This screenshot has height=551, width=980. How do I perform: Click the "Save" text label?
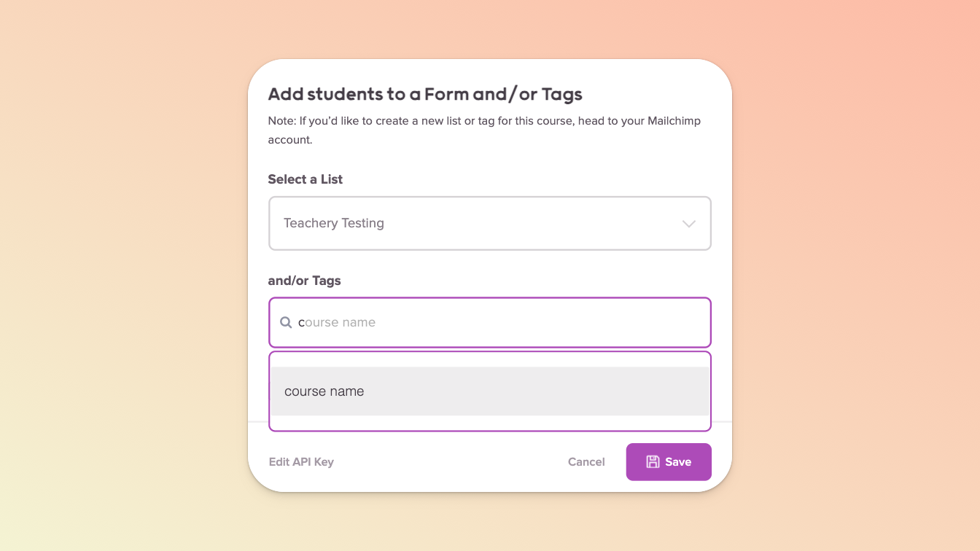(x=678, y=462)
